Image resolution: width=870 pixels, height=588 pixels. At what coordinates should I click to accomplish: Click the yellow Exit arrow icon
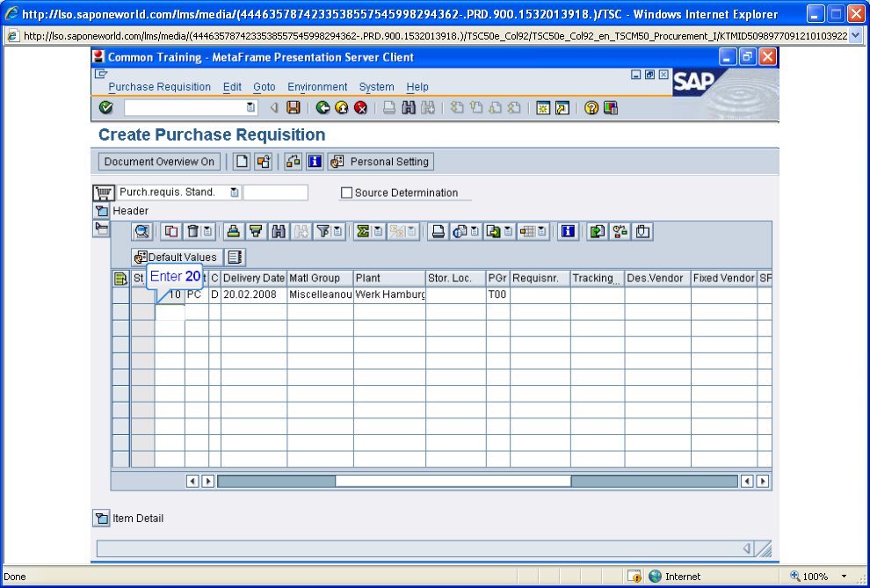pyautogui.click(x=342, y=108)
